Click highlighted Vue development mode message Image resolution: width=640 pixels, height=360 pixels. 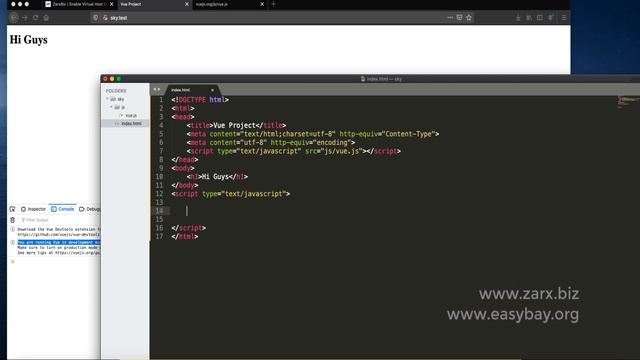(x=58, y=242)
